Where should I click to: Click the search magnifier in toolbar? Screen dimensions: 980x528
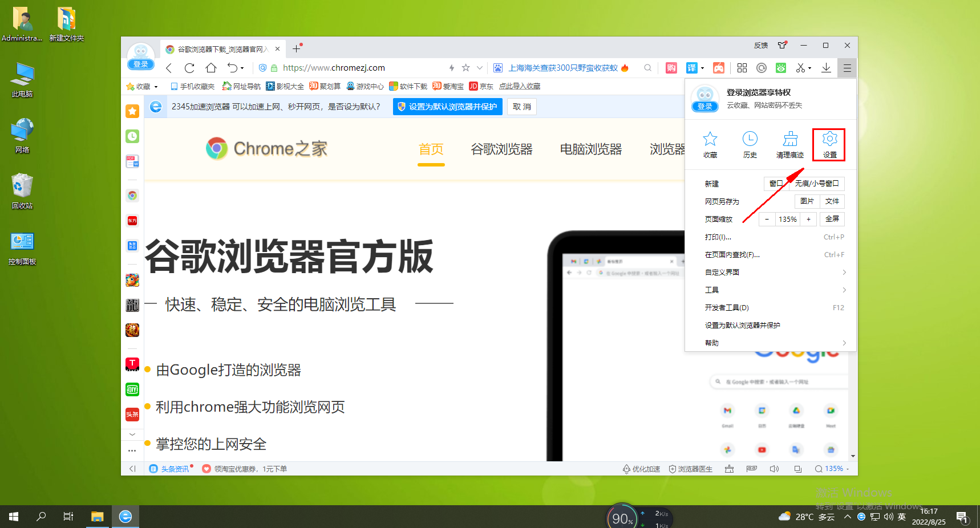647,68
